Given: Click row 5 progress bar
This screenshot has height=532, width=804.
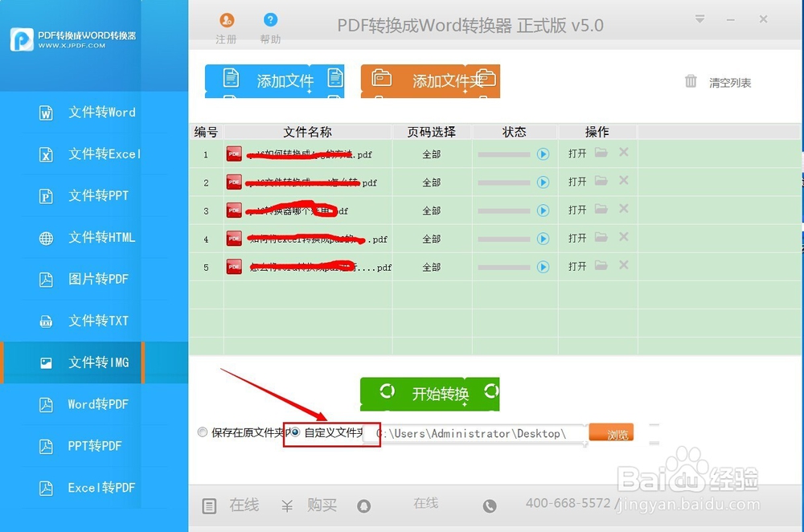Looking at the screenshot, I should click(x=504, y=267).
